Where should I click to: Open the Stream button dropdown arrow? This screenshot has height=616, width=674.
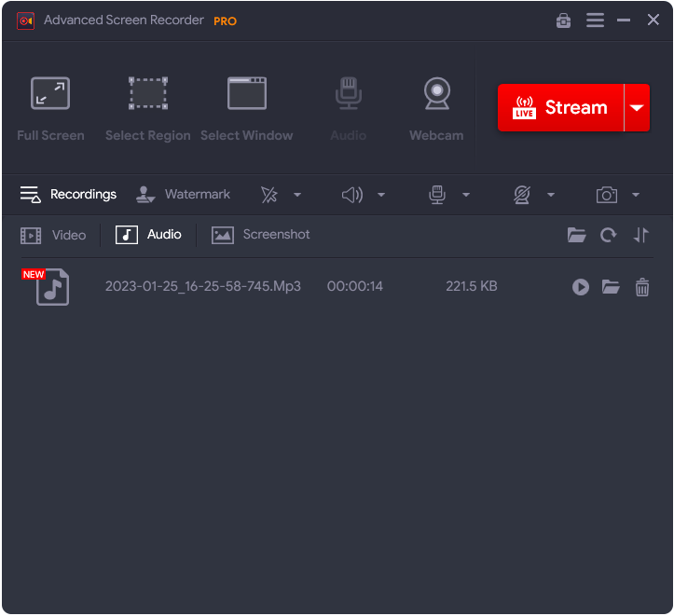pos(637,107)
